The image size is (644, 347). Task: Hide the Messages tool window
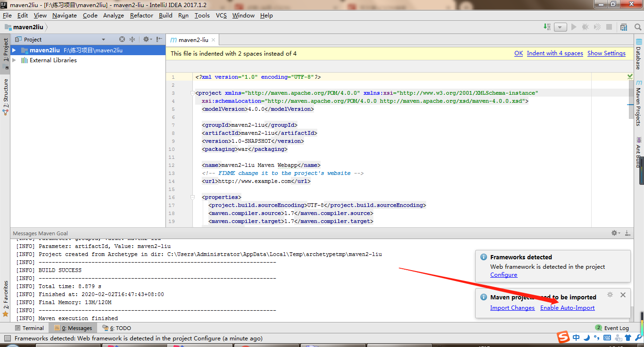(627, 233)
